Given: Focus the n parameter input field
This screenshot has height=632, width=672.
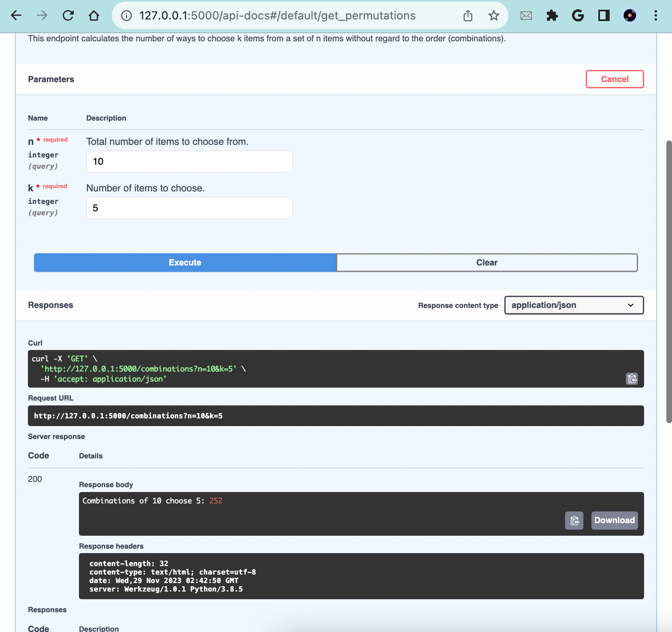Looking at the screenshot, I should pyautogui.click(x=189, y=161).
